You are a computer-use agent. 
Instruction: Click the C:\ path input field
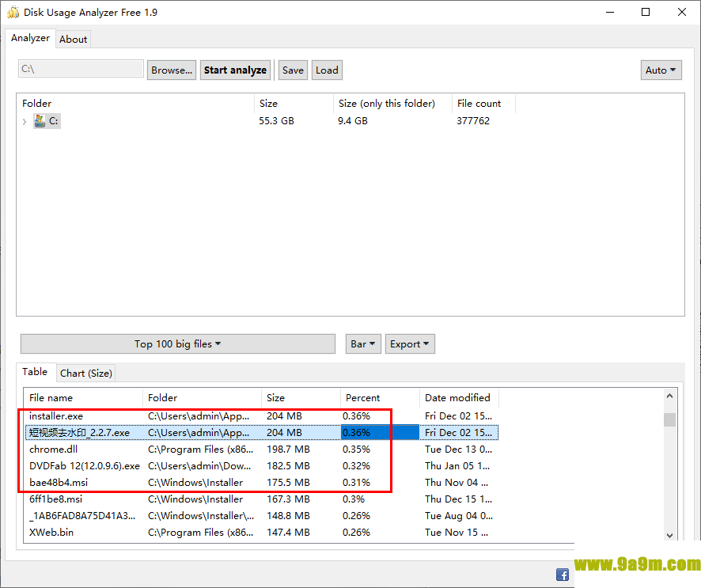coord(81,69)
